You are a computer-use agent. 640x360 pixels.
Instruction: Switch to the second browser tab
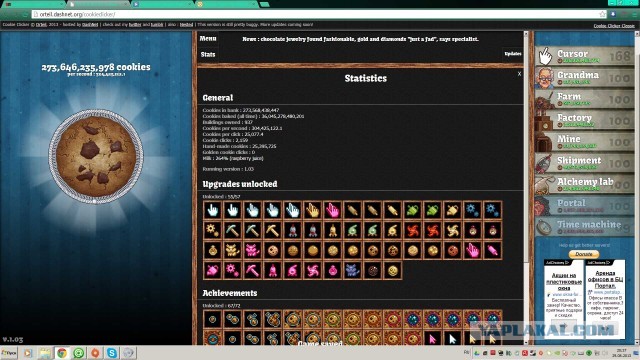pyautogui.click(x=98, y=4)
